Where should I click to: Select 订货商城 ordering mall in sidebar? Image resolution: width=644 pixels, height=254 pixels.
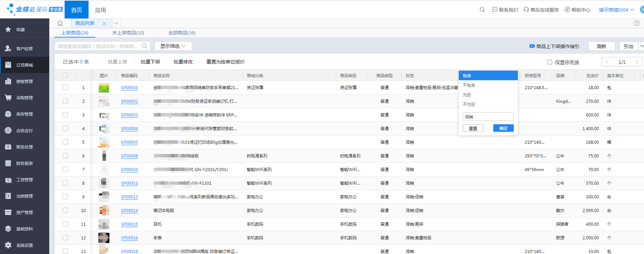tap(25, 65)
